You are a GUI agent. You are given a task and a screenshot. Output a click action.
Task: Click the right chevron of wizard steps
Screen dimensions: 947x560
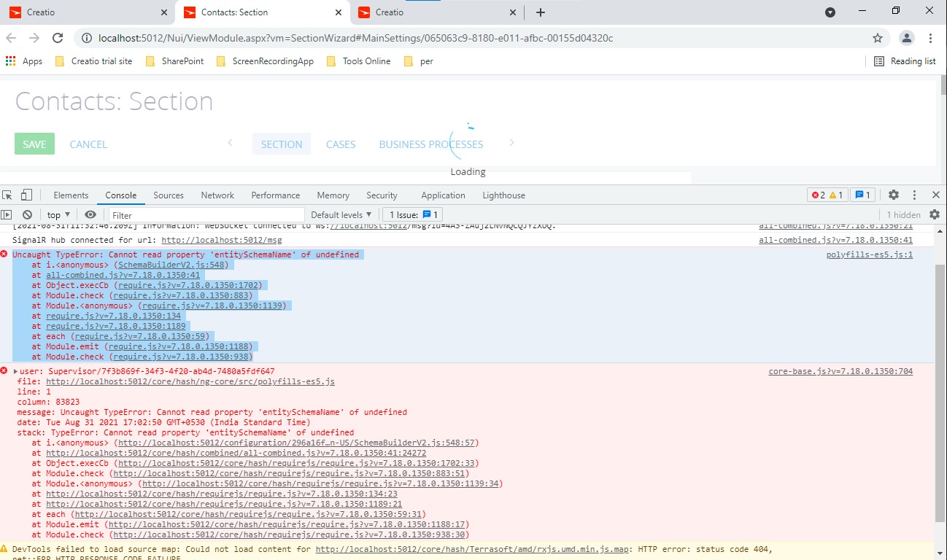tap(511, 143)
